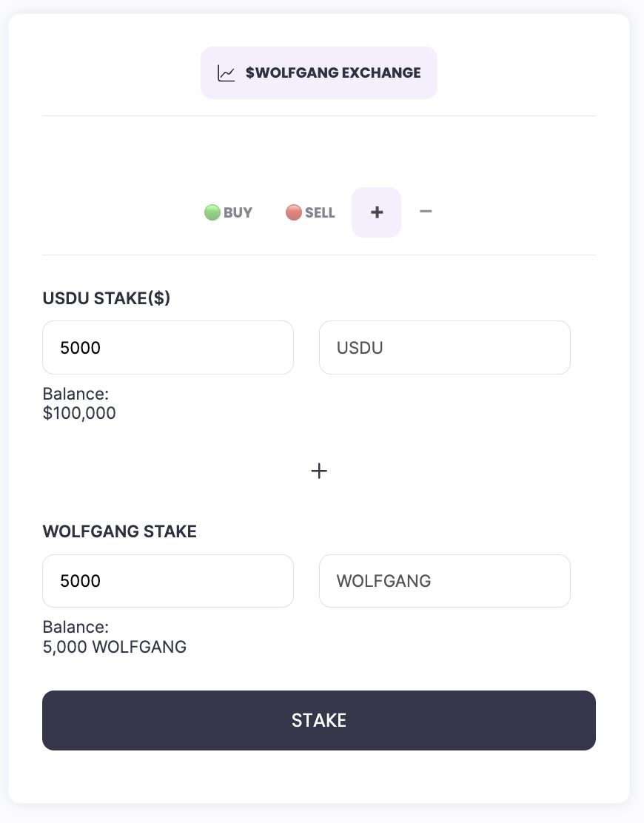Click the USDU STAKE($) label
Screen dimensions: 644x823
(x=107, y=298)
